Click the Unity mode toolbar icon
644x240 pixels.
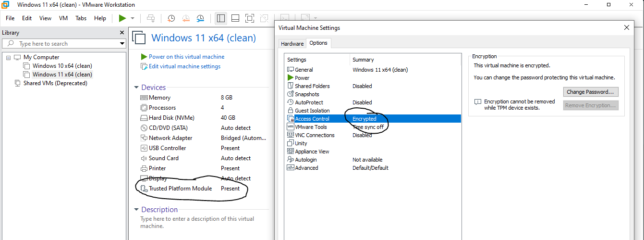click(264, 18)
